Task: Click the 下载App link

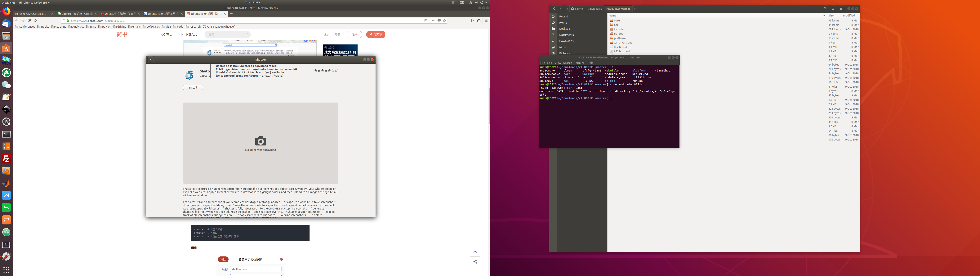Action: pos(189,35)
